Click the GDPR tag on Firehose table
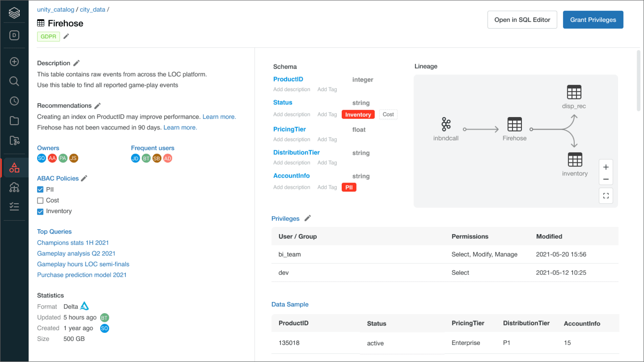Screen dimensions: 644x362 (x=48, y=36)
